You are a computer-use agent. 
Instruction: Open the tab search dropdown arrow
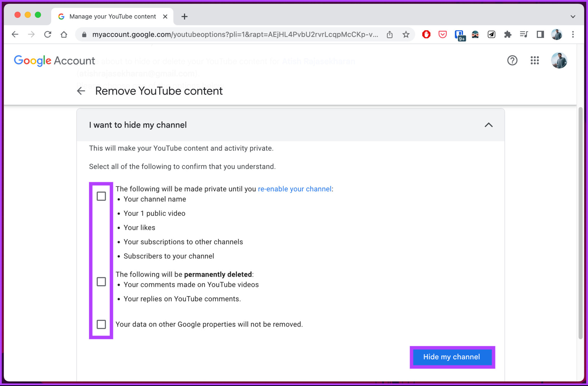tap(573, 17)
